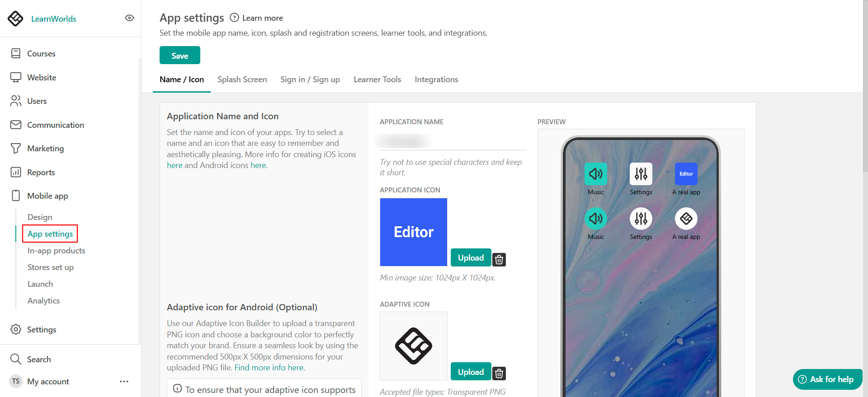Click the Learn more help icon
Screen dimensions: 868x397
click(x=234, y=18)
